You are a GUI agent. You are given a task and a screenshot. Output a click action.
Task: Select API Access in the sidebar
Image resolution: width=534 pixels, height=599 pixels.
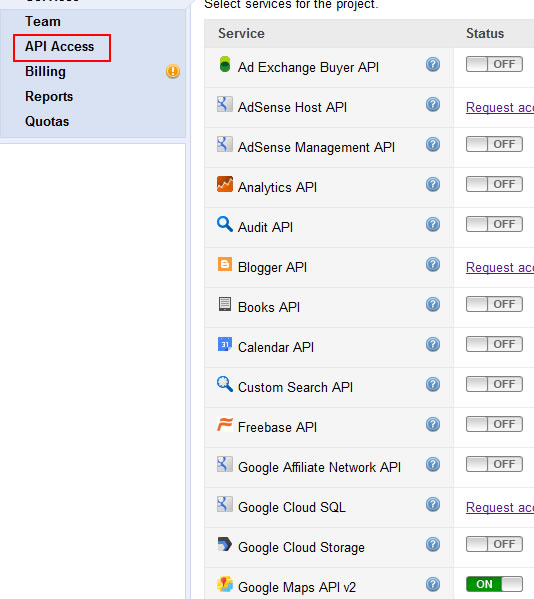[60, 47]
